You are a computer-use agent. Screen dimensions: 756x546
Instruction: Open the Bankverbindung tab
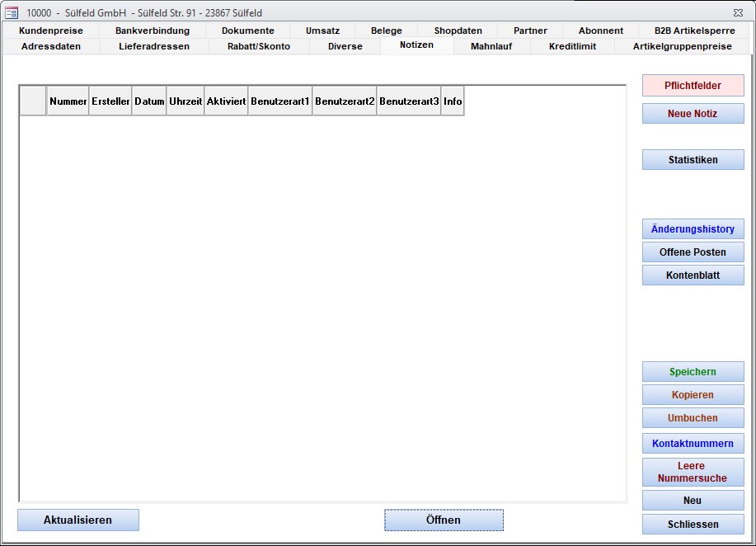pyautogui.click(x=152, y=31)
